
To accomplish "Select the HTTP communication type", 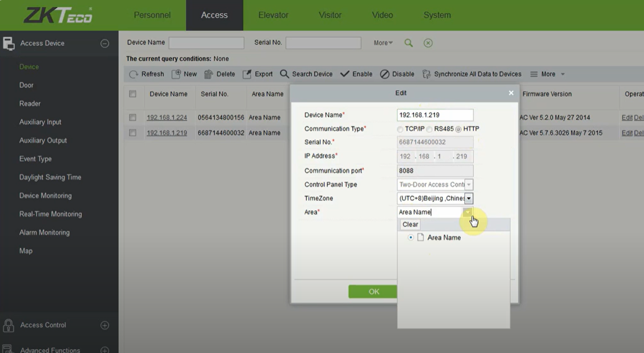I will (x=458, y=129).
